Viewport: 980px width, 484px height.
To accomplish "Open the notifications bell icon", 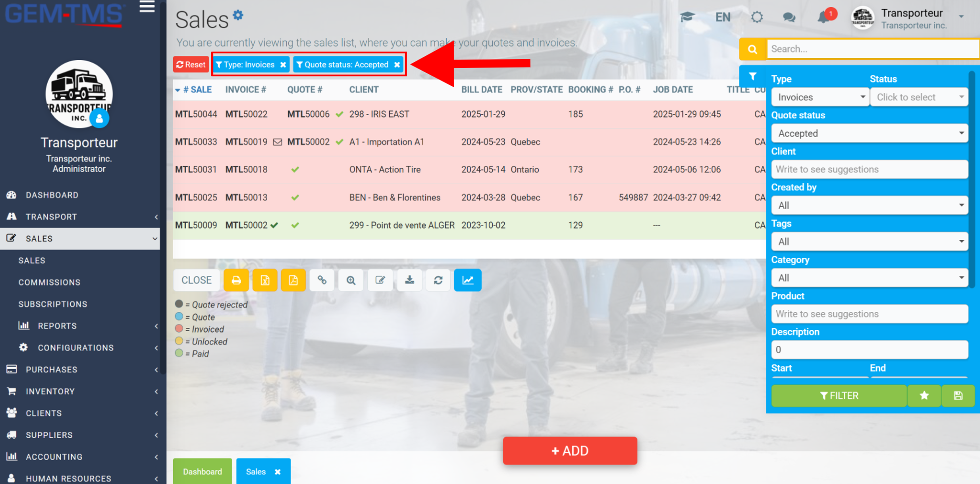I will point(823,17).
